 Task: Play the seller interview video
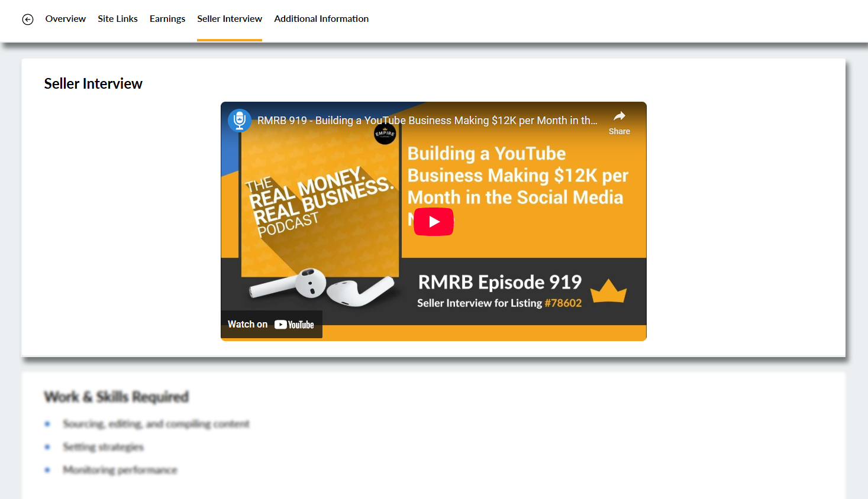(x=433, y=222)
